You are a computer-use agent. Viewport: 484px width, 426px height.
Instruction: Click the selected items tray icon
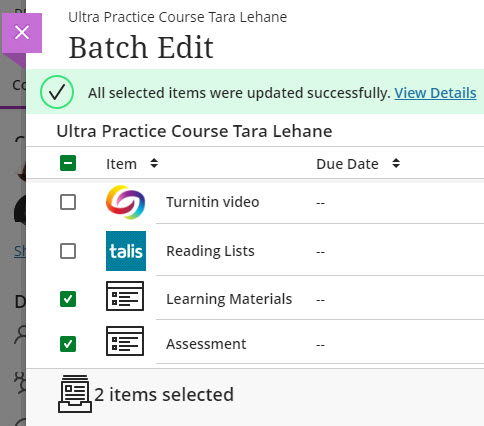tap(75, 394)
